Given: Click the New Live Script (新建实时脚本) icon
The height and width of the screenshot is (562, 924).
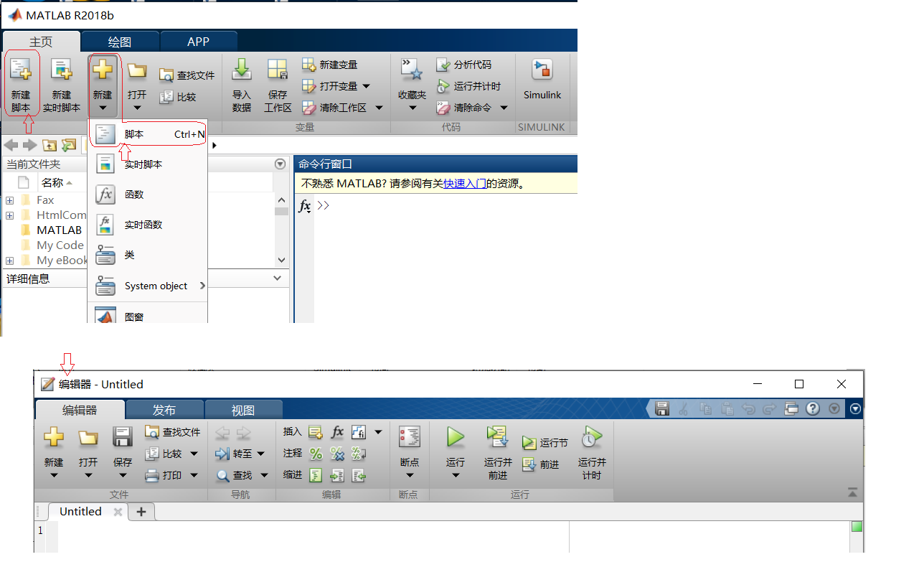Looking at the screenshot, I should click(x=62, y=70).
